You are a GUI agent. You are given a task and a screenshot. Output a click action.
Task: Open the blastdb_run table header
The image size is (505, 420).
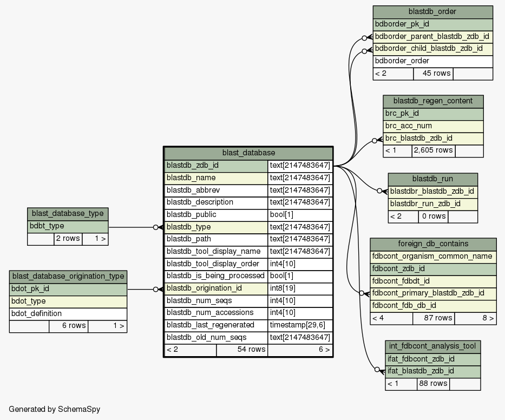point(432,179)
